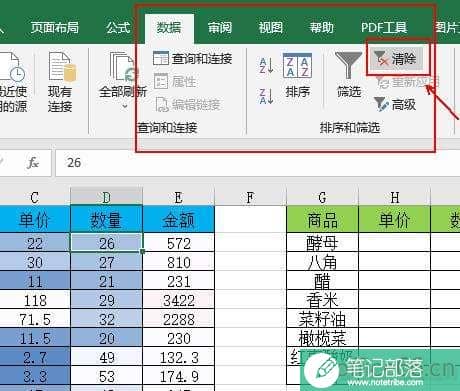Select cell with value 230
Screen dimensions: 460x391
click(x=178, y=338)
